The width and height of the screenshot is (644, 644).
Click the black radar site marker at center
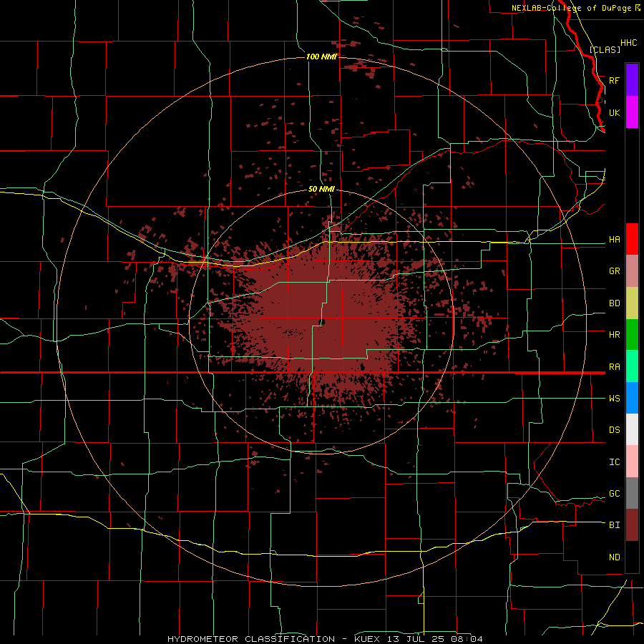[x=322, y=321]
